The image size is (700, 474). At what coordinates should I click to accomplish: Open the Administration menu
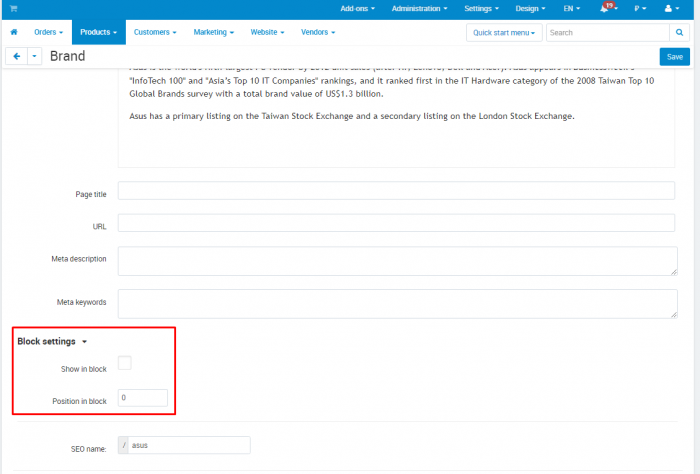[419, 8]
